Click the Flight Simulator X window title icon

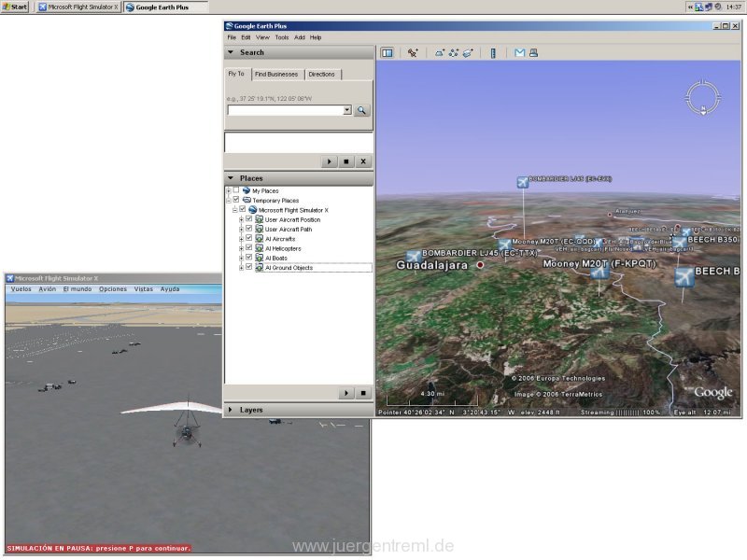9,278
